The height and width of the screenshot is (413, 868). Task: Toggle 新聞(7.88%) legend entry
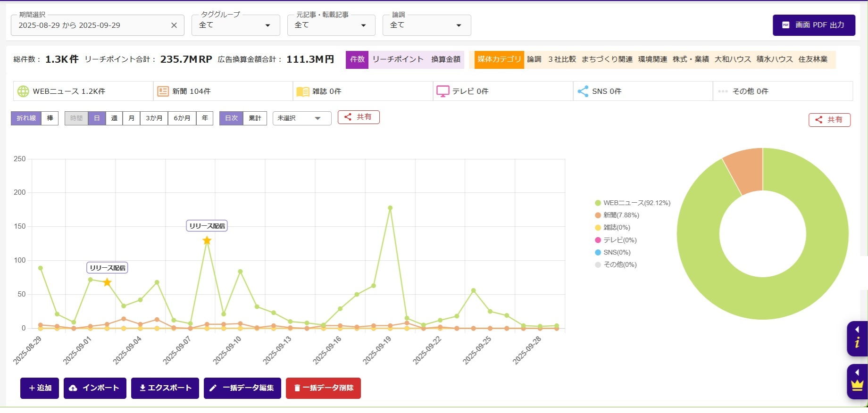[x=617, y=215]
